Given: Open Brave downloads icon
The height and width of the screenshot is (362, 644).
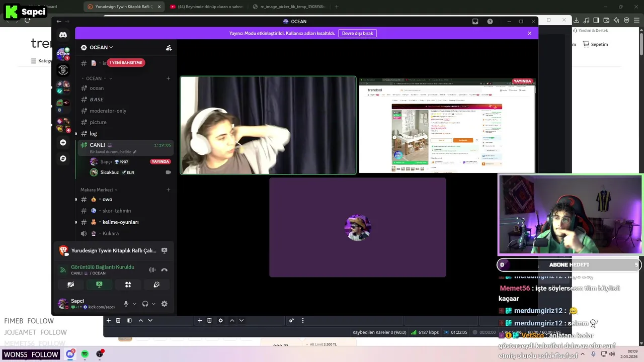Looking at the screenshot, I should click(x=576, y=20).
